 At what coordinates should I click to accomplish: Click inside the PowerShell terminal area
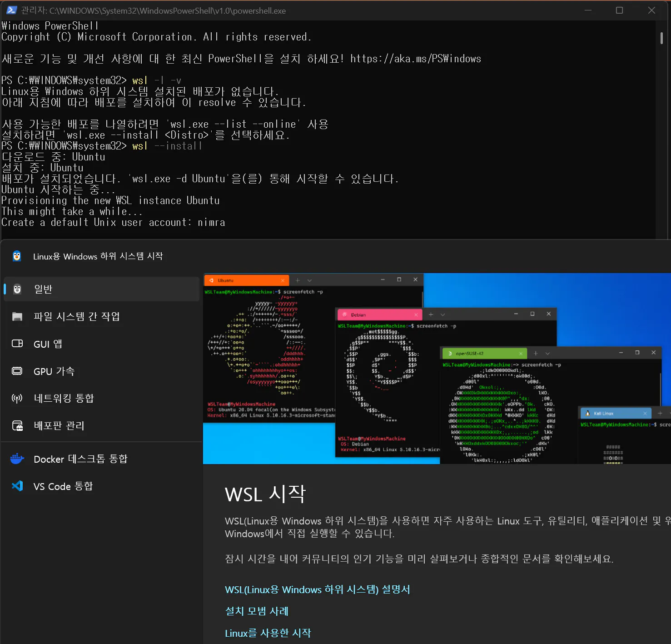tap(318, 136)
